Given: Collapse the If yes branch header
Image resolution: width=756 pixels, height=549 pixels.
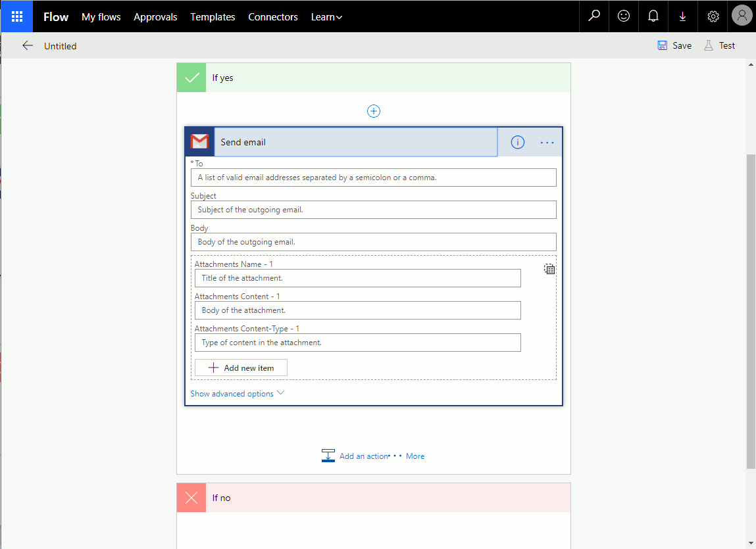Looking at the screenshot, I should [374, 78].
